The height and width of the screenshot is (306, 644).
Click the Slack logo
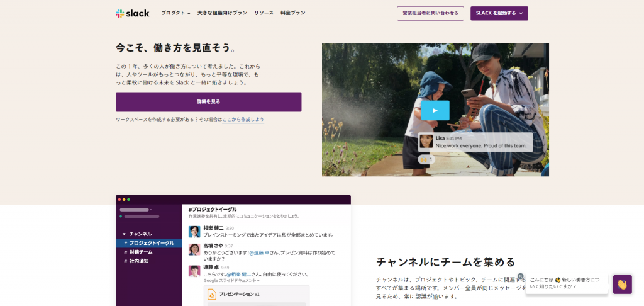tap(132, 13)
